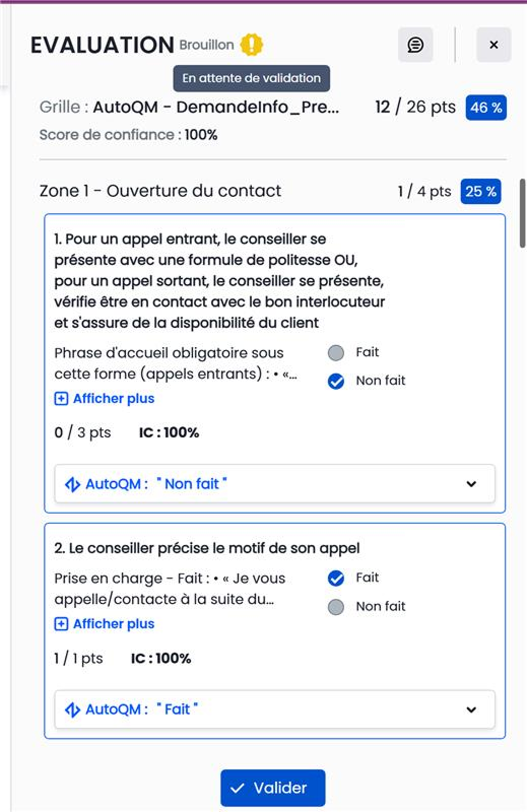
Task: Click the plus icon under question 2
Action: pyautogui.click(x=61, y=624)
